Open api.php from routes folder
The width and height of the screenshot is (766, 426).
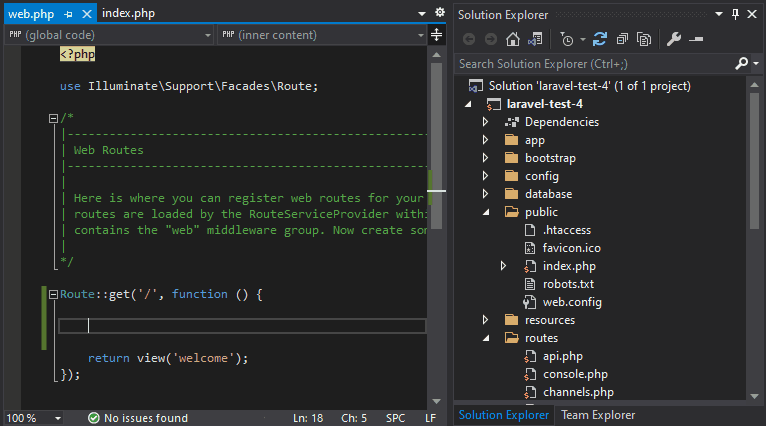coord(563,356)
